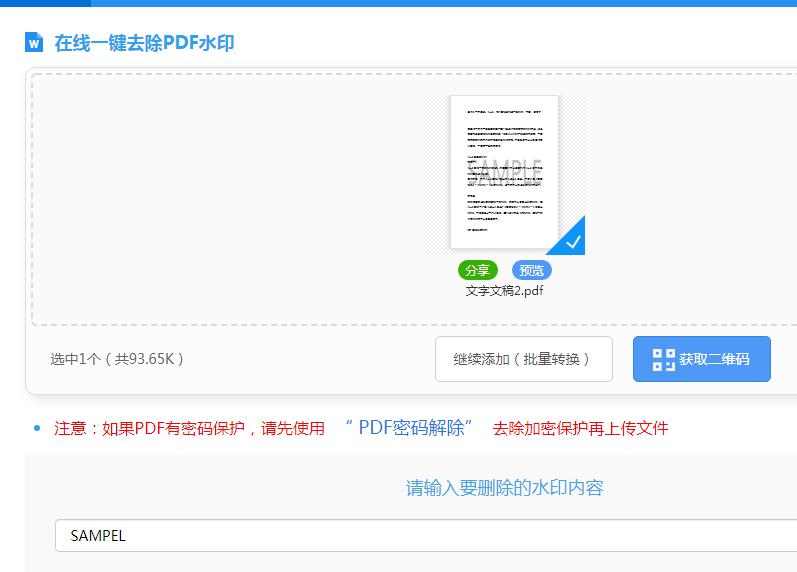Viewport: 797px width, 572px height.
Task: Click the 去除加密保护再上传文件 text
Action: coord(580,428)
